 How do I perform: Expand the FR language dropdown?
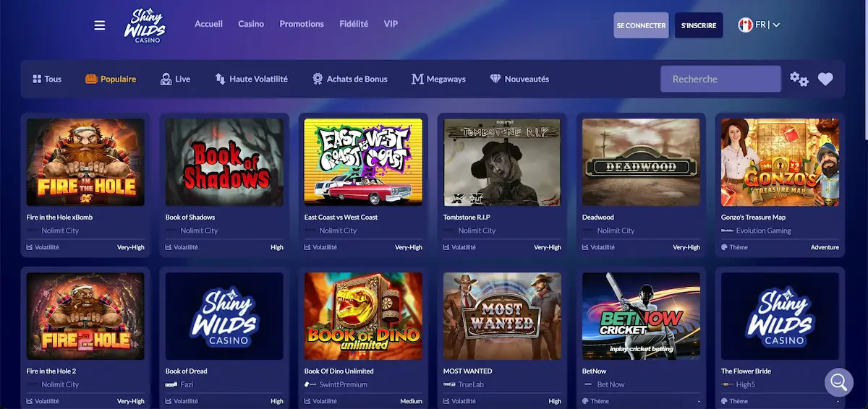click(x=759, y=25)
